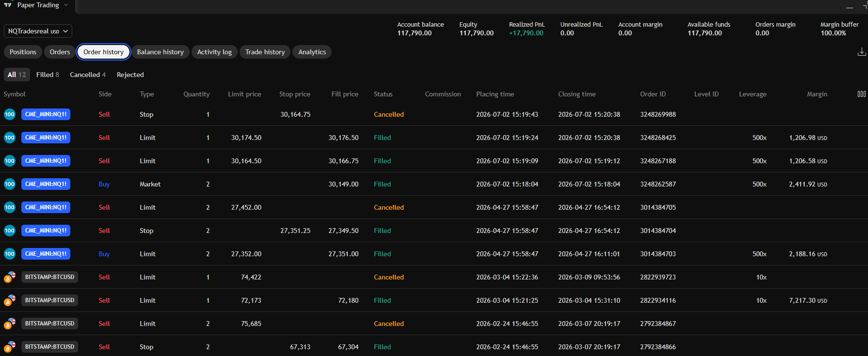
Task: Select stop price 30,164.75
Action: (x=295, y=114)
